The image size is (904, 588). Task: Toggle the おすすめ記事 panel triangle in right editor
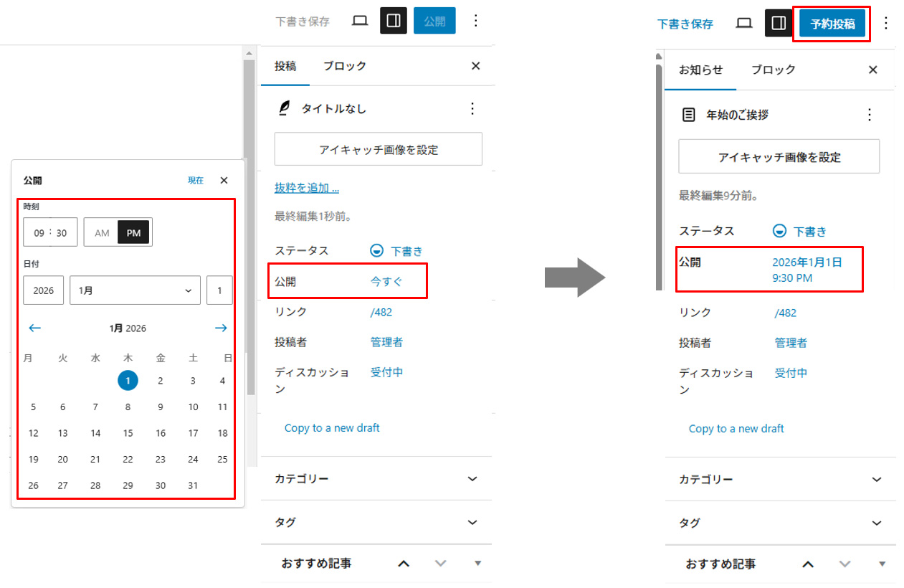(x=882, y=564)
